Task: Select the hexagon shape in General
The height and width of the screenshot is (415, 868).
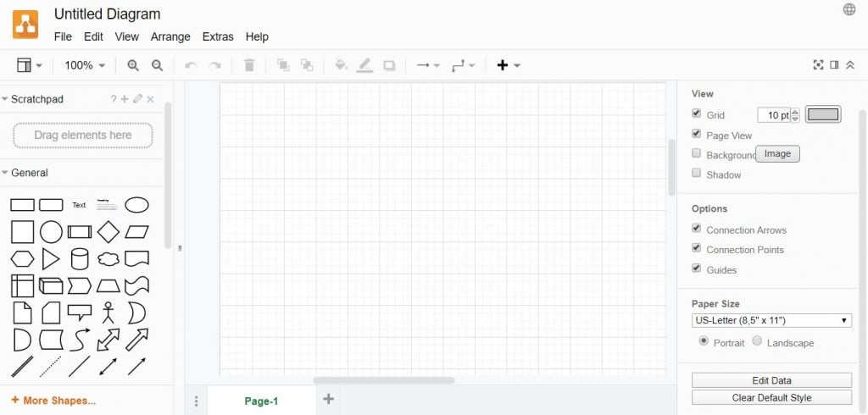Action: point(22,258)
